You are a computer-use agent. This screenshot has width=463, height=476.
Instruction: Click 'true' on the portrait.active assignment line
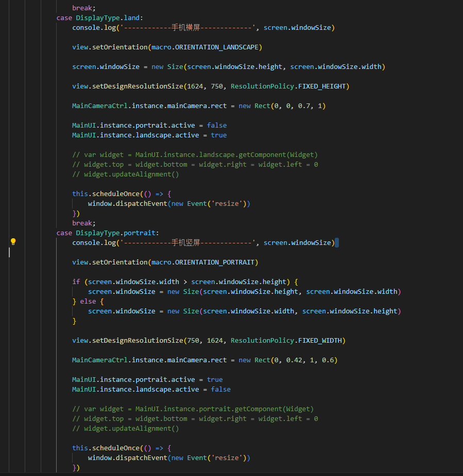click(x=215, y=379)
